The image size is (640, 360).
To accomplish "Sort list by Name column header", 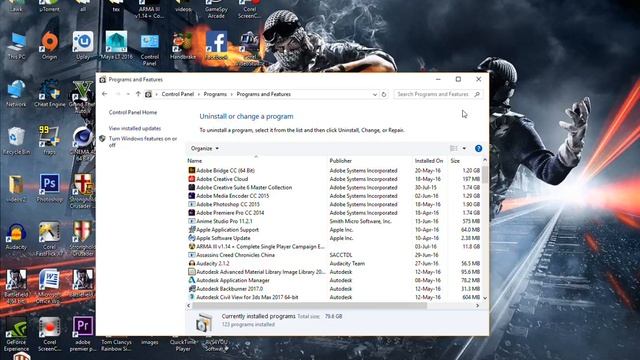I will pos(195,161).
